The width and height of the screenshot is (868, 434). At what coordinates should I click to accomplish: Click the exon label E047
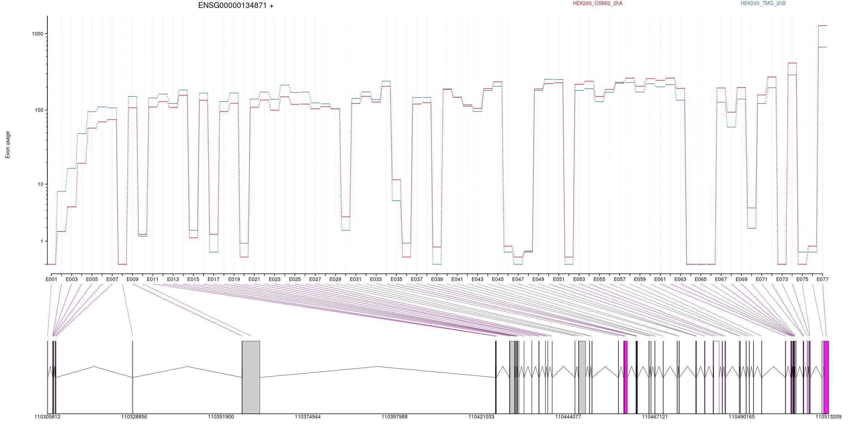[x=518, y=279]
